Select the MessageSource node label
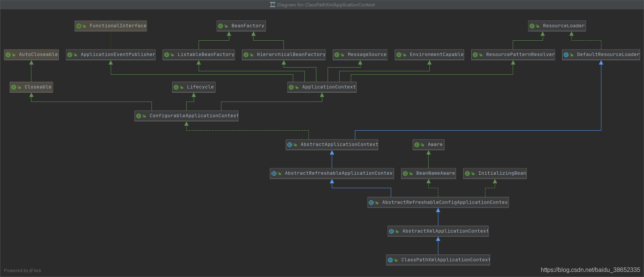The image size is (644, 277). pyautogui.click(x=367, y=55)
